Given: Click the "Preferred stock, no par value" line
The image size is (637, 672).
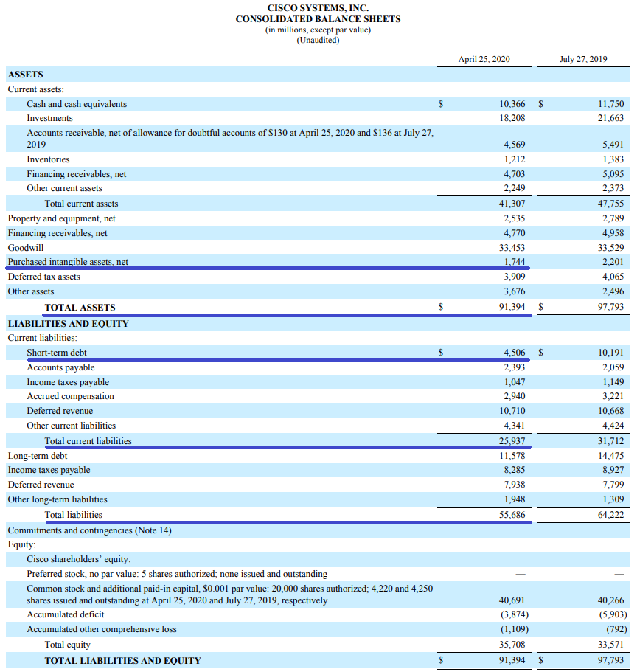Looking at the screenshot, I should 177,574.
